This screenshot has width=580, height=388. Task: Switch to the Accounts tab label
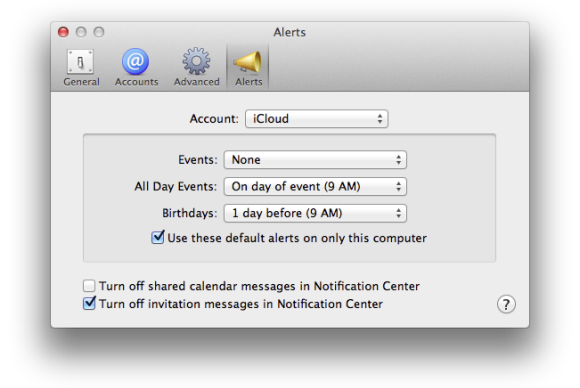(136, 82)
